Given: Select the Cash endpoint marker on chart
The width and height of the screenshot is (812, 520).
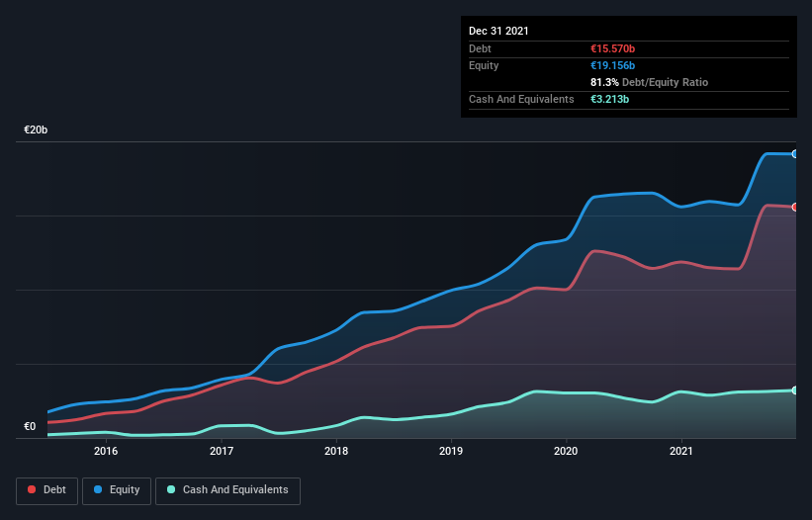Looking at the screenshot, I should pyautogui.click(x=795, y=390).
